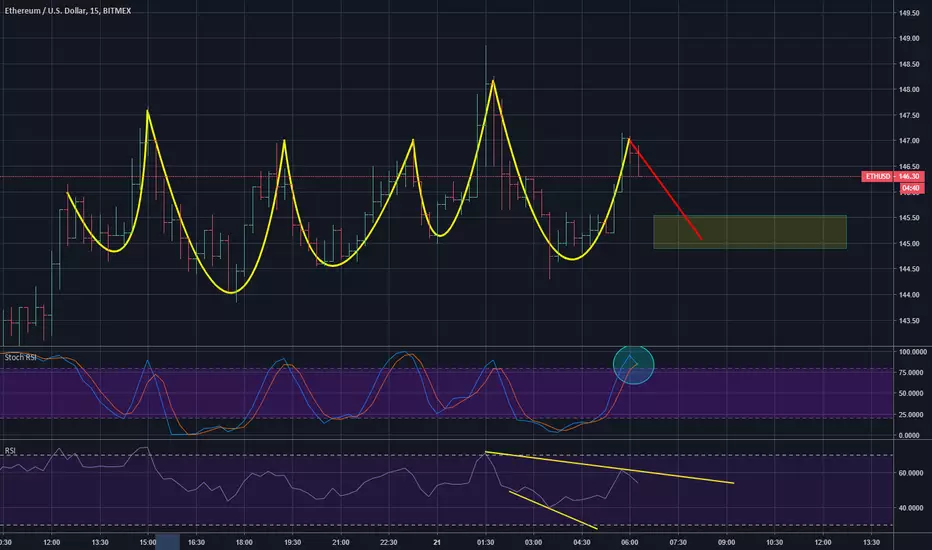Image resolution: width=932 pixels, height=550 pixels.
Task: Click the 19:30 time axis label
Action: [x=292, y=542]
